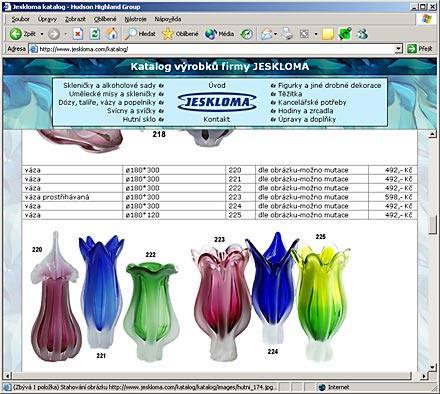Expand the Forward button history dropdown
The image size is (440, 394).
click(x=65, y=34)
